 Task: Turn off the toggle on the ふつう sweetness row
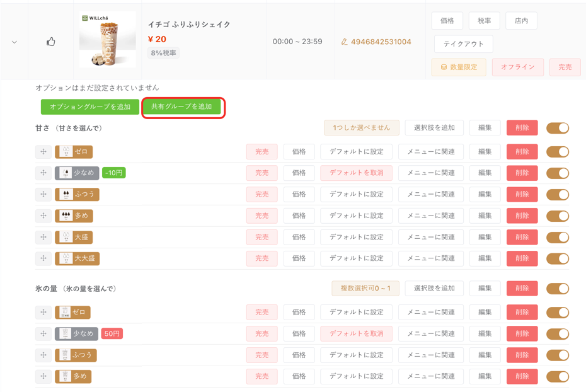pyautogui.click(x=557, y=194)
